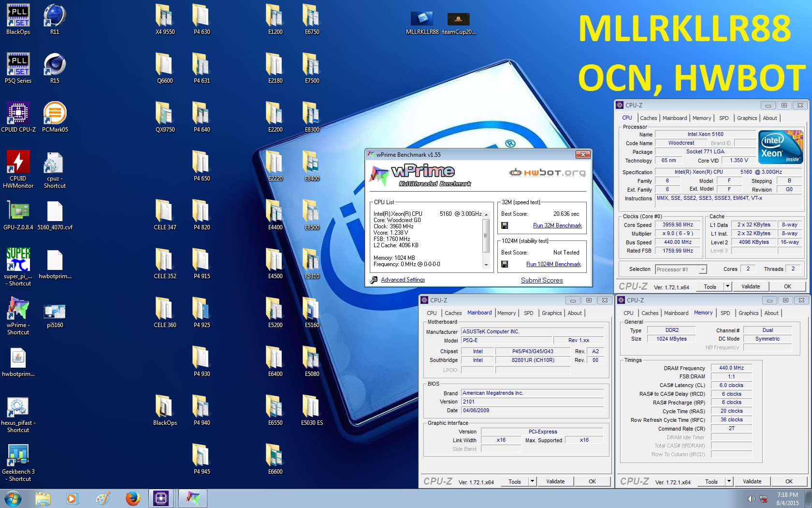
Task: Click the CPU List scroll down arrow
Action: point(486,265)
